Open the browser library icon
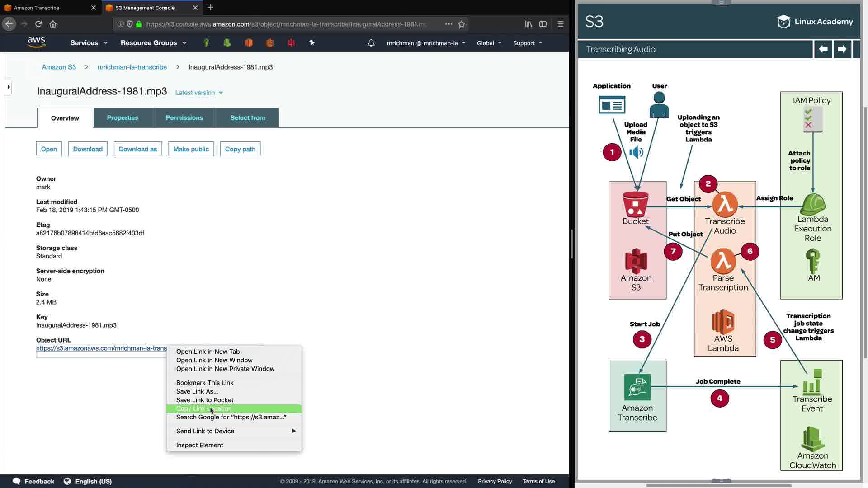The width and height of the screenshot is (868, 488). pos(528,24)
